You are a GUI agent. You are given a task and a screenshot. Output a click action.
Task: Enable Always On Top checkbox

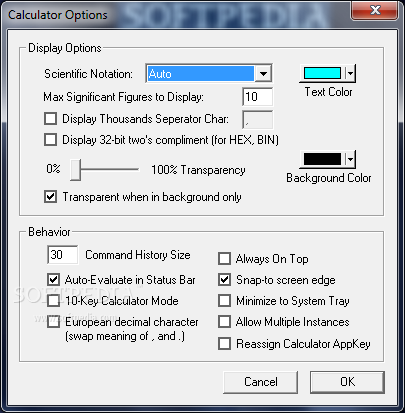coord(224,259)
